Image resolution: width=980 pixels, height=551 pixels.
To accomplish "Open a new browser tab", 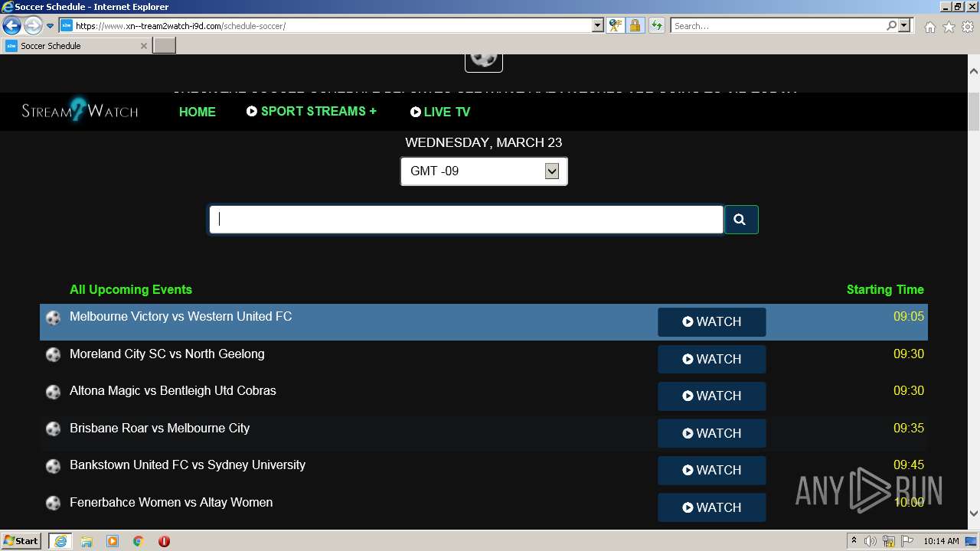I will point(165,46).
